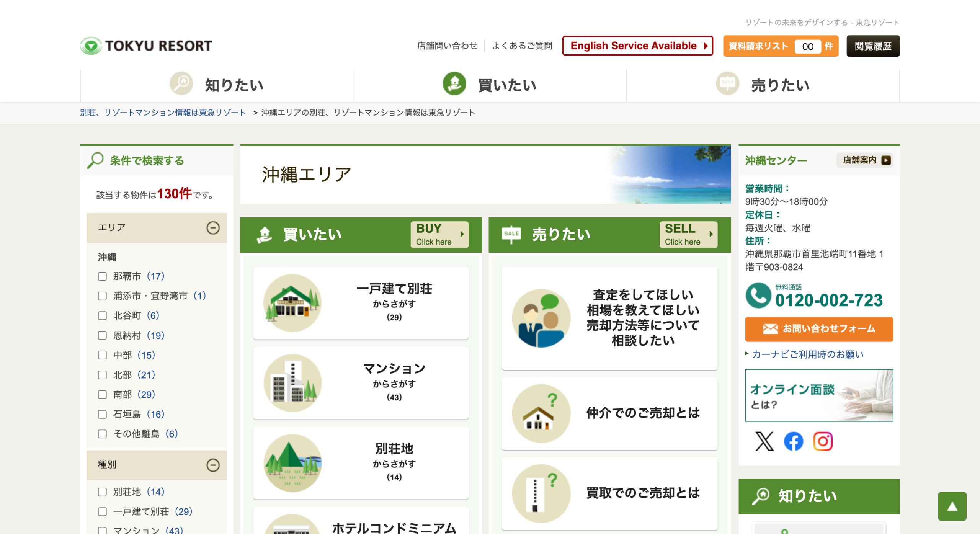The height and width of the screenshot is (534, 980).
Task: Click the green phone icon
Action: coord(758,295)
